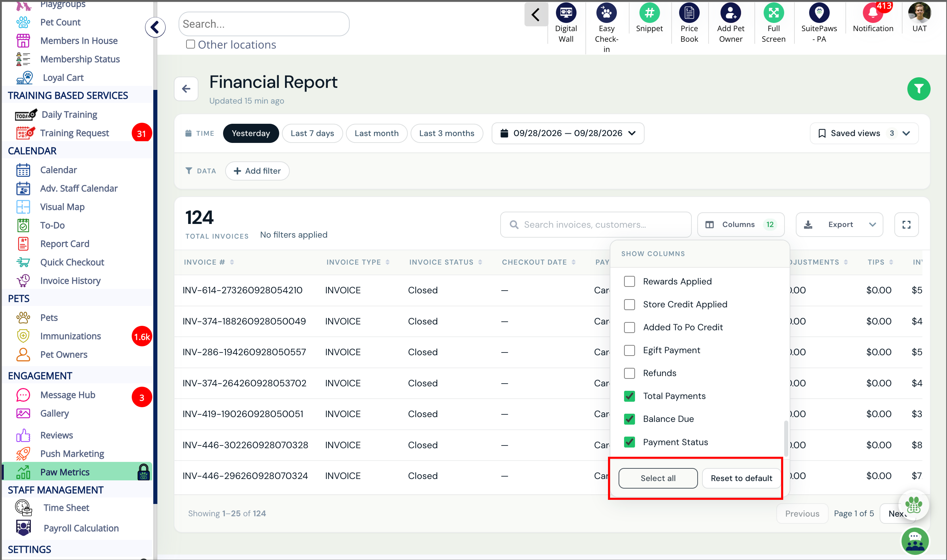Open the Digital Wall icon
The image size is (947, 560).
coord(566,13)
